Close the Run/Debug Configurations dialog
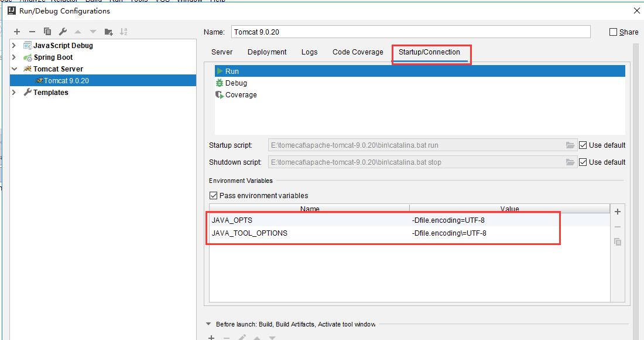This screenshot has width=644, height=340. coord(636,11)
